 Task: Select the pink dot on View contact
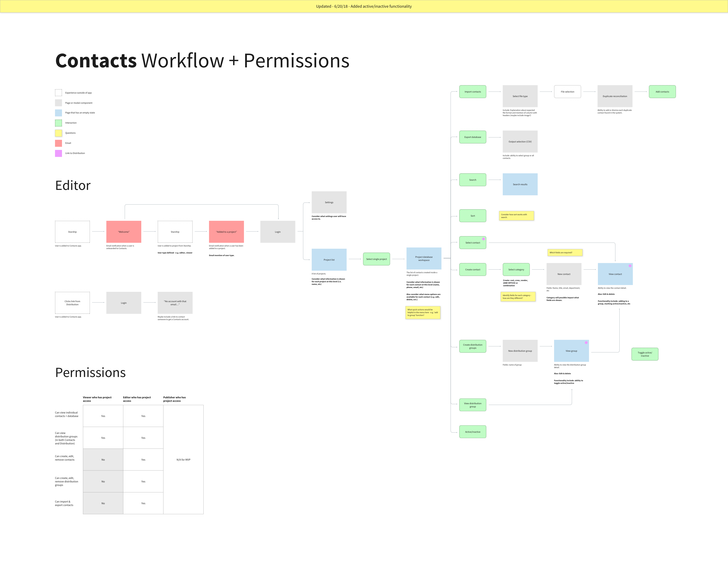(630, 266)
